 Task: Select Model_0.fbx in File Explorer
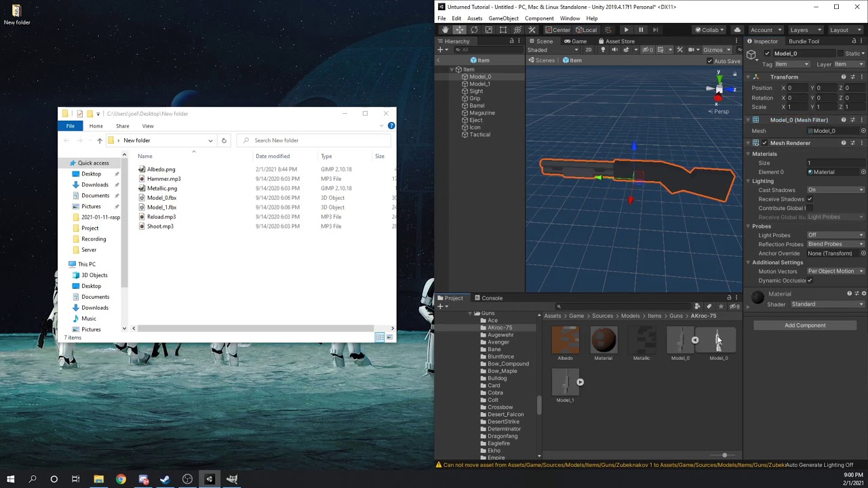coord(161,198)
